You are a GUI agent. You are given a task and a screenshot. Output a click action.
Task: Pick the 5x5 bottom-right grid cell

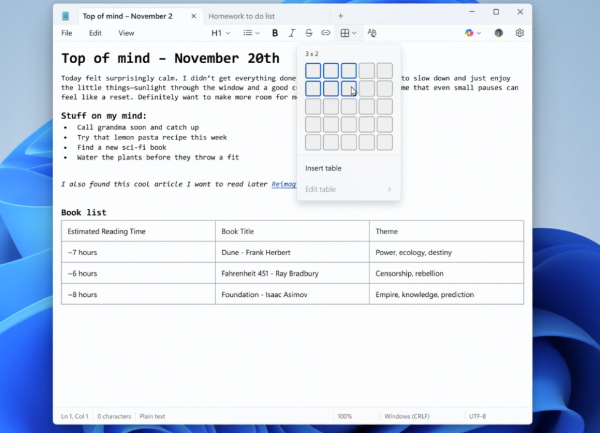coord(385,142)
